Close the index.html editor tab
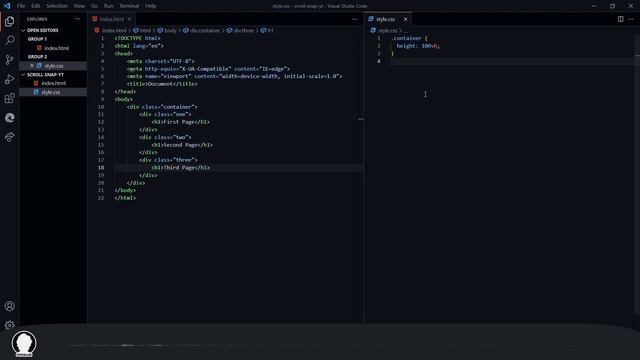Screen dimensions: 640x360 [129, 19]
